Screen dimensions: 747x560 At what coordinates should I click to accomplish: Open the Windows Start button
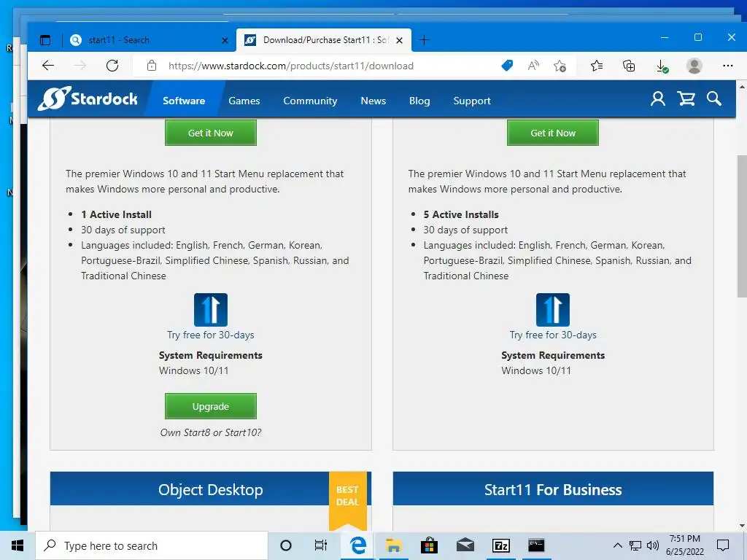click(x=18, y=545)
